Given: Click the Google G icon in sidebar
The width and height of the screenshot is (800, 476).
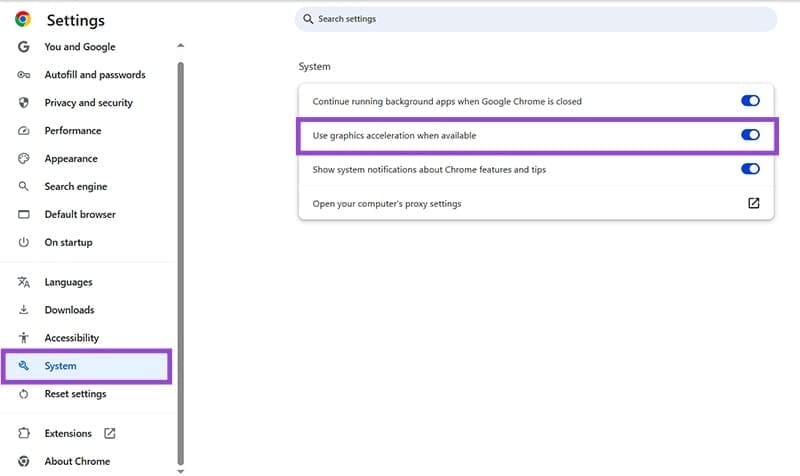Looking at the screenshot, I should (23, 47).
